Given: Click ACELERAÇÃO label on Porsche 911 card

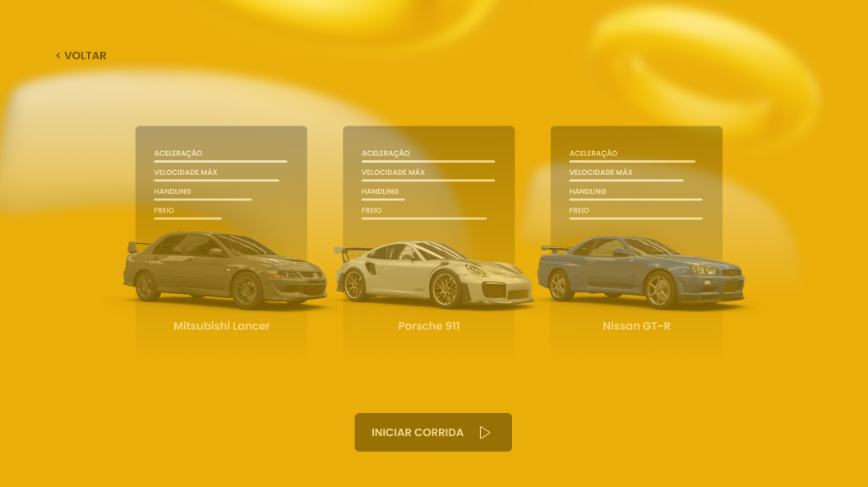Looking at the screenshot, I should point(386,153).
